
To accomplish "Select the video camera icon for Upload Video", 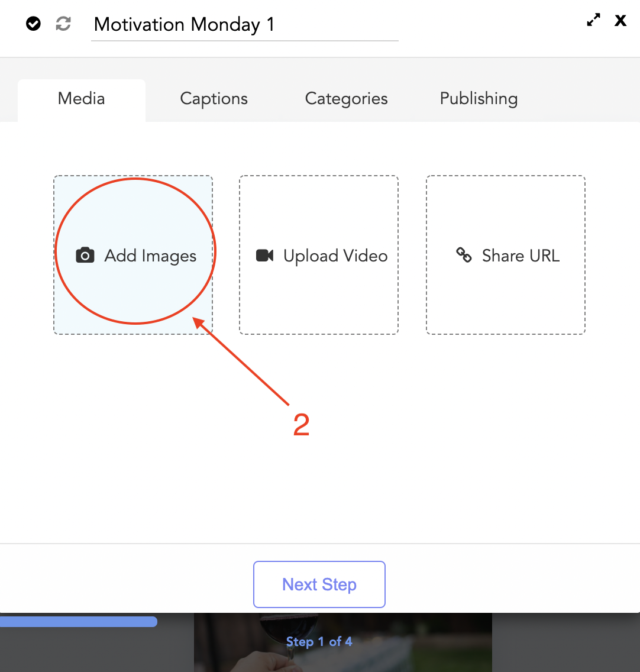I will [264, 255].
